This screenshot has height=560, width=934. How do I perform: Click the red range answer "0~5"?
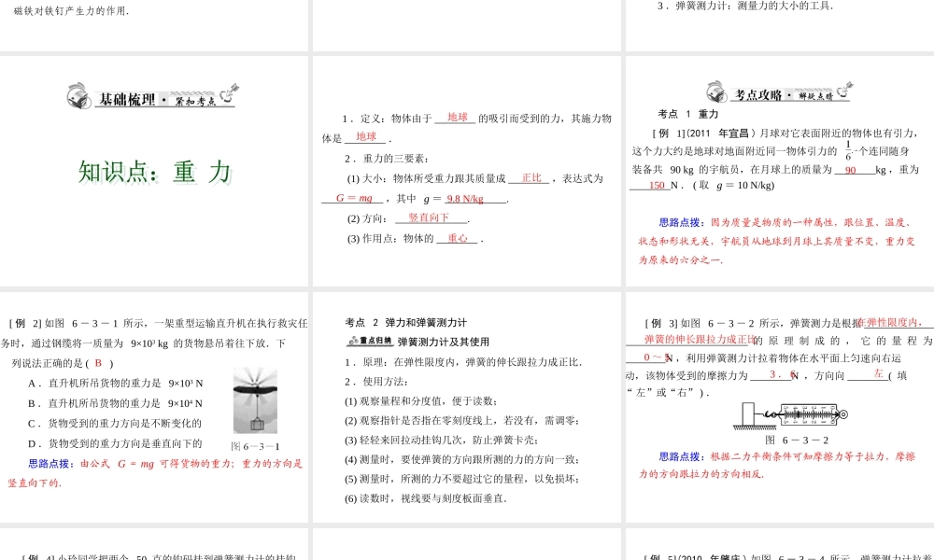click(x=657, y=357)
